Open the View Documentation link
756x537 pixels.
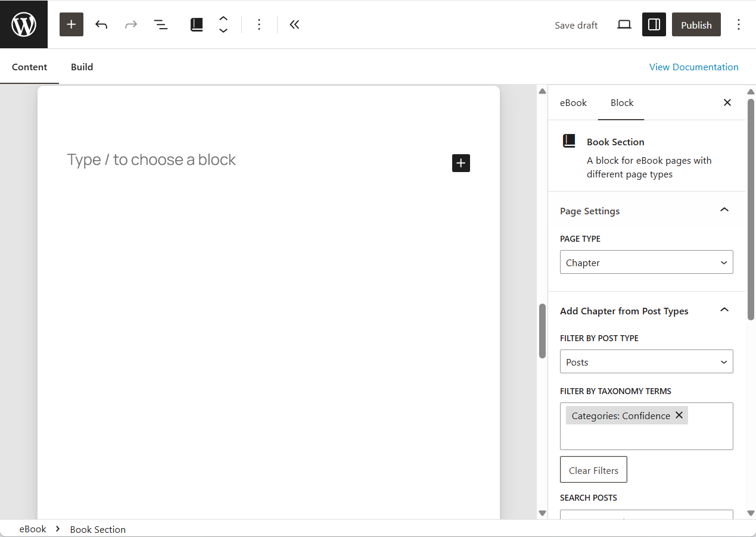coord(693,67)
